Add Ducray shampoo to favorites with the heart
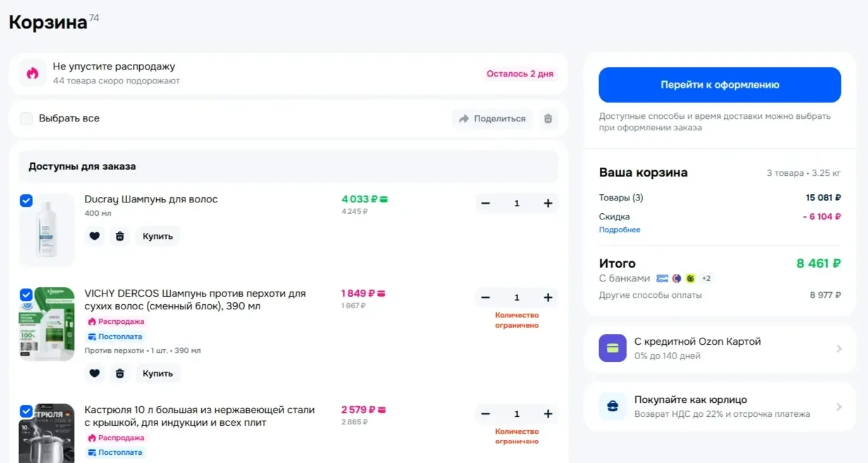Image resolution: width=868 pixels, height=463 pixels. tap(94, 237)
